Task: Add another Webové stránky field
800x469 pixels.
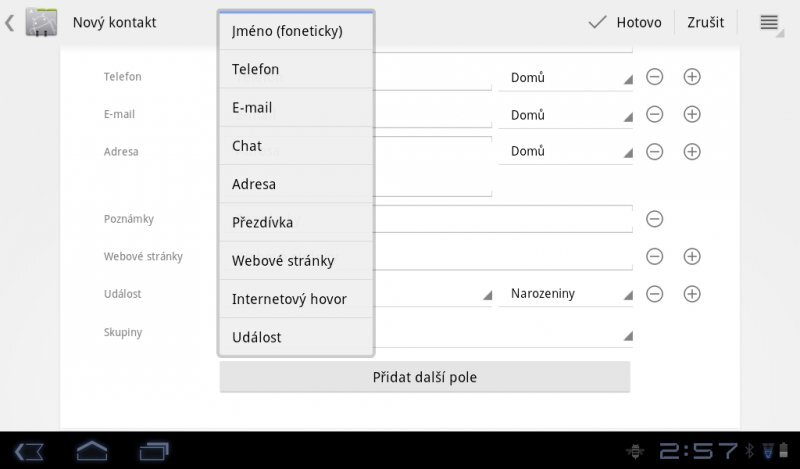Action: pyautogui.click(x=691, y=256)
